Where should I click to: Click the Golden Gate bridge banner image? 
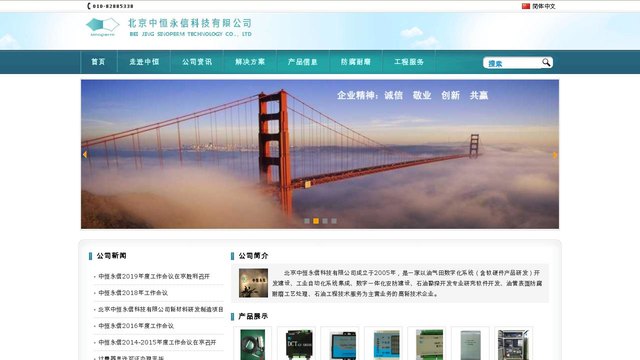[x=320, y=154]
